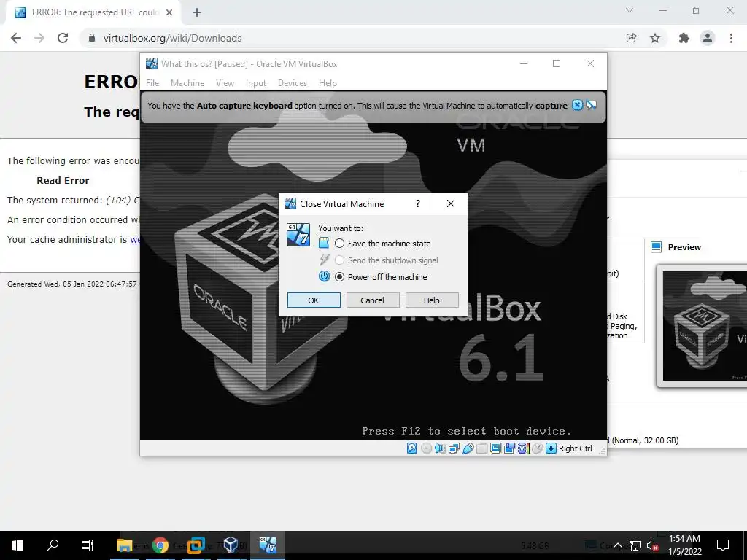Click the network tray icon
The height and width of the screenshot is (560, 747).
(x=635, y=545)
